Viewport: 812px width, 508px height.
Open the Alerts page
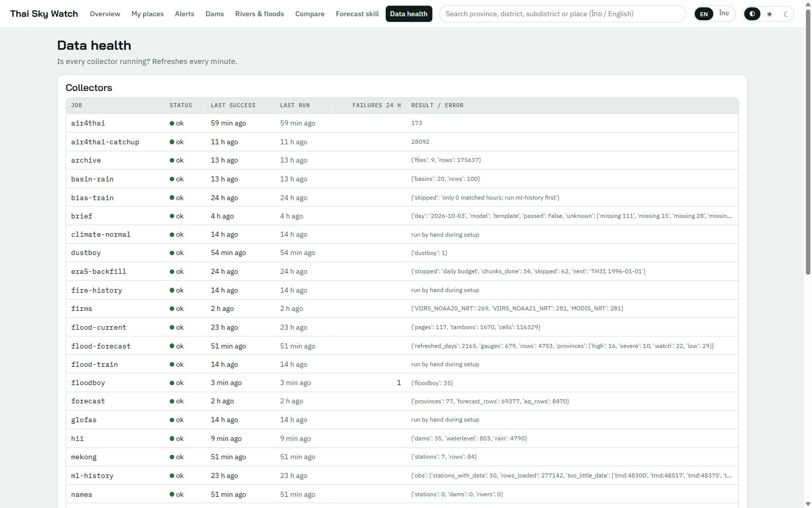pyautogui.click(x=184, y=14)
